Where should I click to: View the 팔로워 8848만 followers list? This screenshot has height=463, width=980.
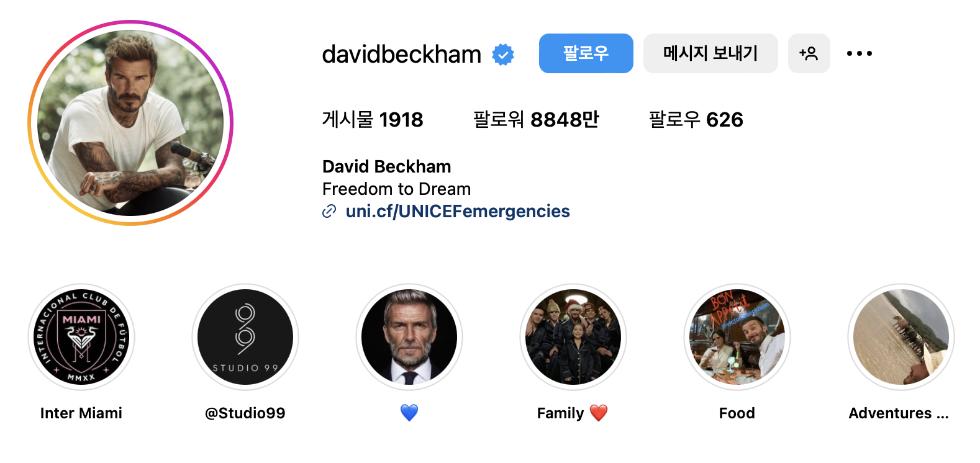point(536,119)
